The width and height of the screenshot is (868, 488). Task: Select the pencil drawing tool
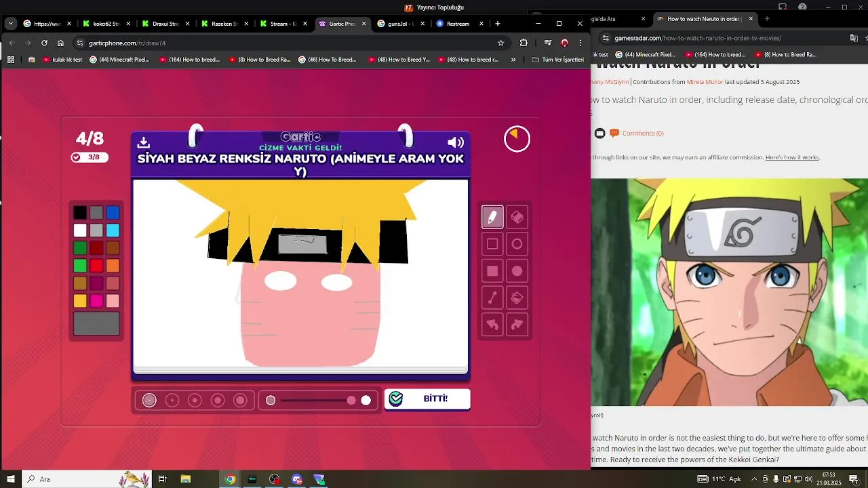click(x=492, y=217)
